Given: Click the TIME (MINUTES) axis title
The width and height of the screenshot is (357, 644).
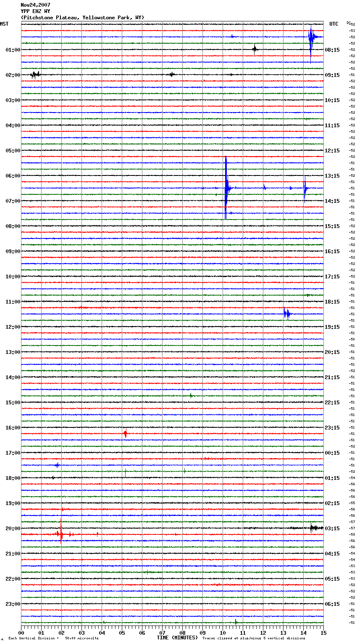Looking at the screenshot, I should click(177, 638).
